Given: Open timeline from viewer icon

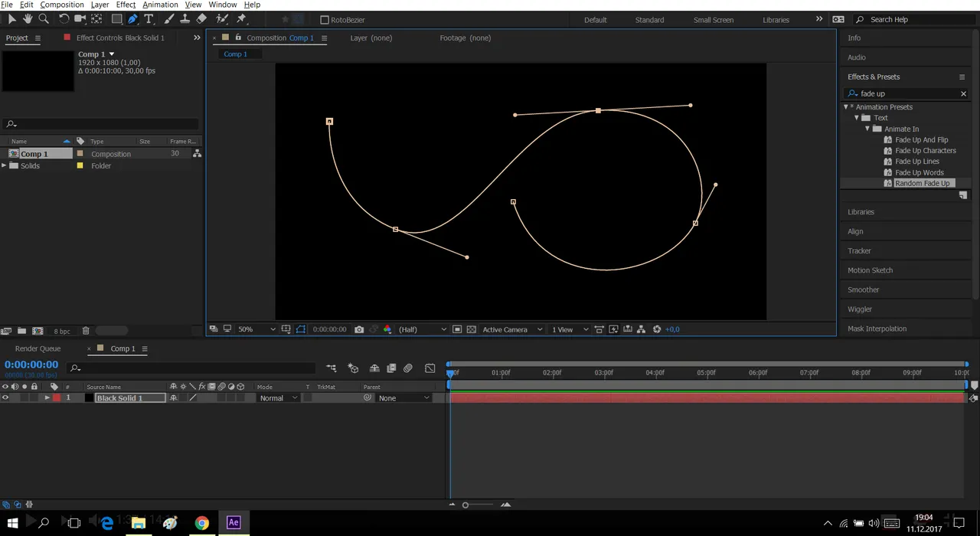Looking at the screenshot, I should 628,329.
